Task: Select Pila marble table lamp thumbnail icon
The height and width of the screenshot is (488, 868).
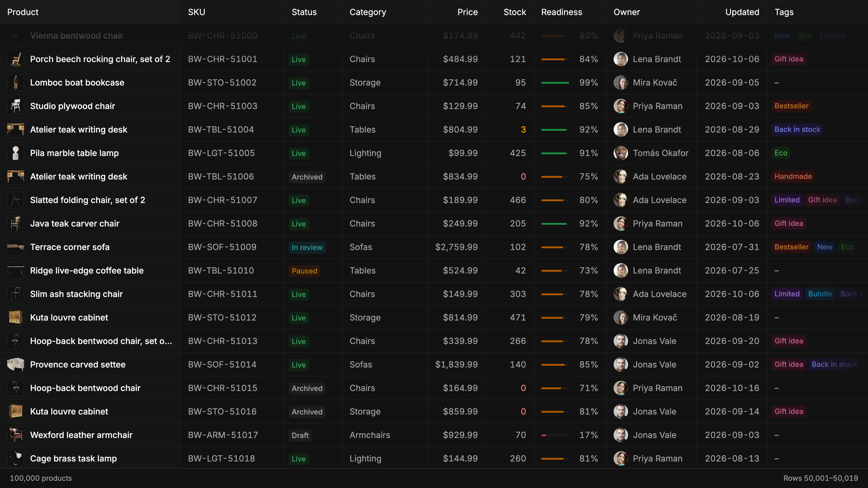Action: (x=15, y=153)
